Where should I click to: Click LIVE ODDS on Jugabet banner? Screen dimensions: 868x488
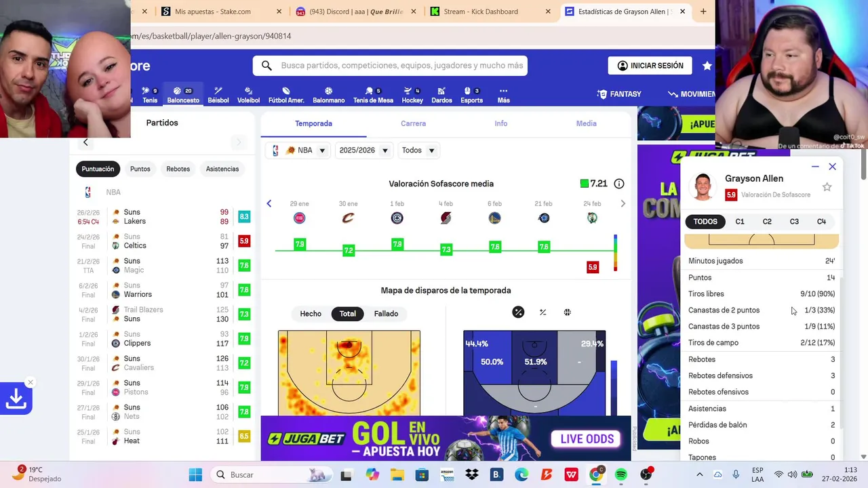tap(587, 439)
